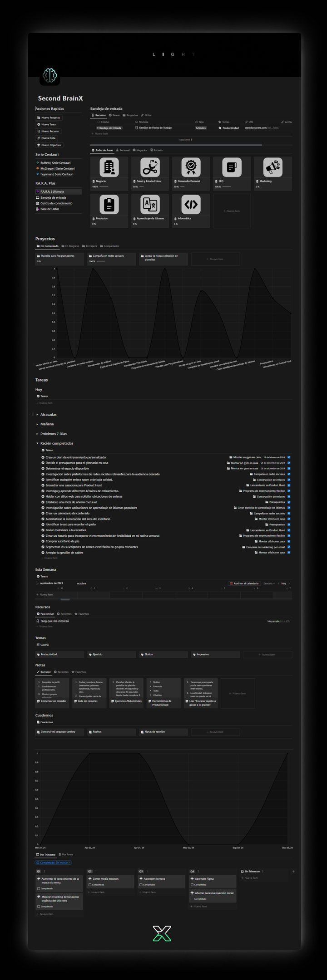Click the tag icon on Productividad topic card
Image resolution: width=327 pixels, height=980 pixels.
pyautogui.click(x=39, y=654)
